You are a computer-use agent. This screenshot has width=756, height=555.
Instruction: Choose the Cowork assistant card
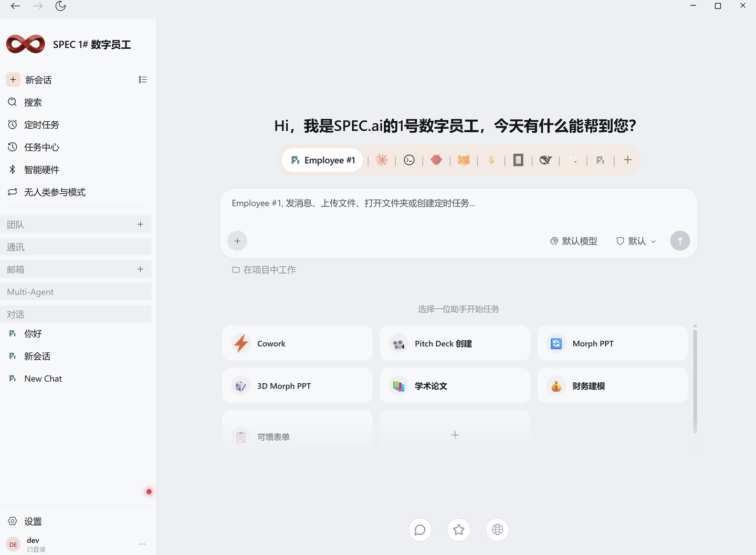pyautogui.click(x=297, y=343)
